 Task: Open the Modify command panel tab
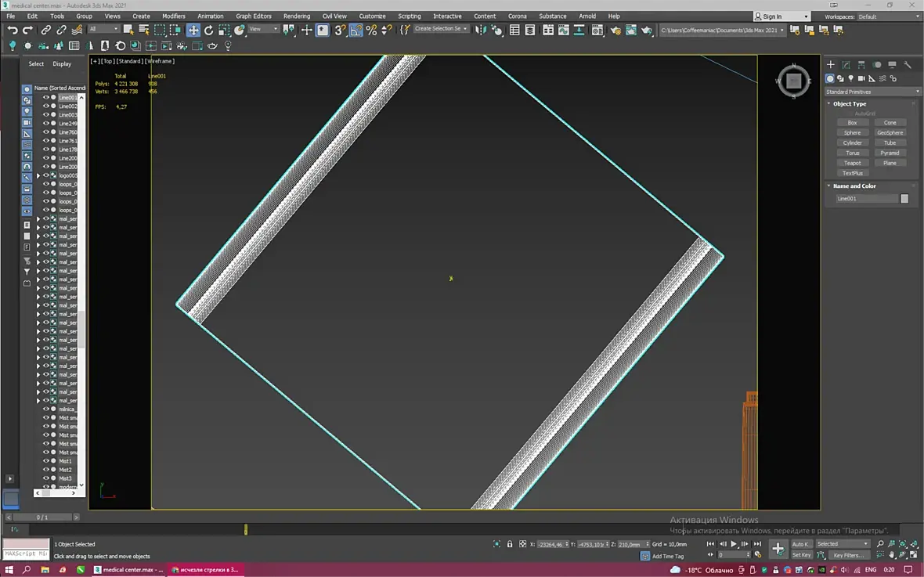846,65
